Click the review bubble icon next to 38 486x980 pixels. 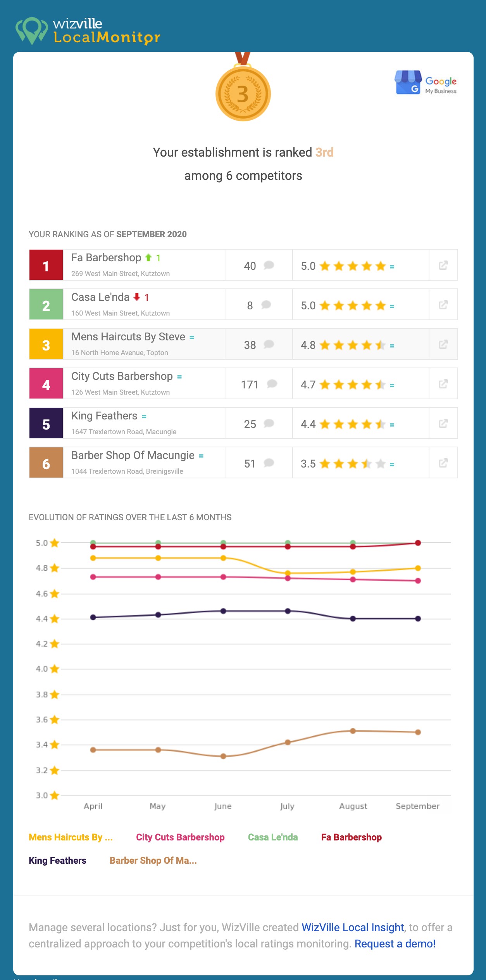coord(269,344)
